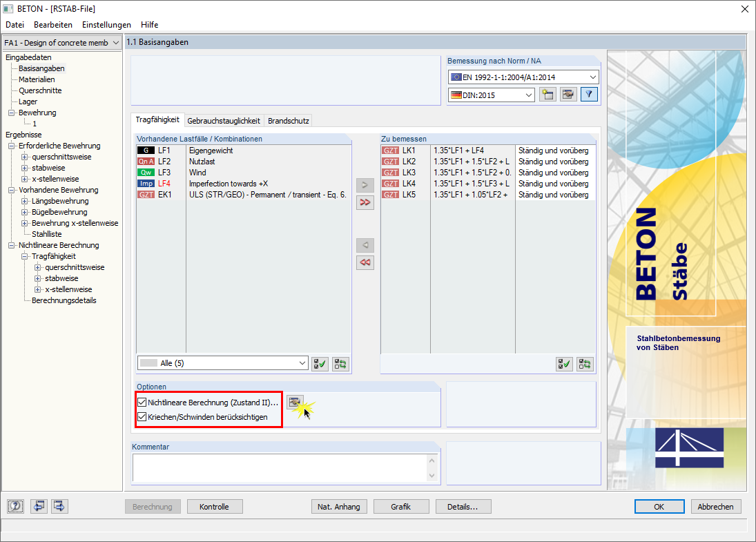Select Basisangaben in the navigator tree
The height and width of the screenshot is (542, 756).
pyautogui.click(x=41, y=68)
